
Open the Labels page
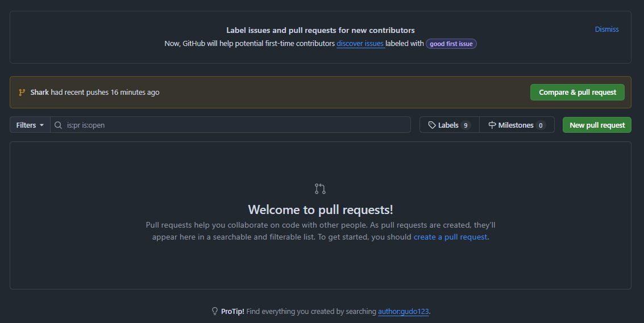[x=449, y=125]
